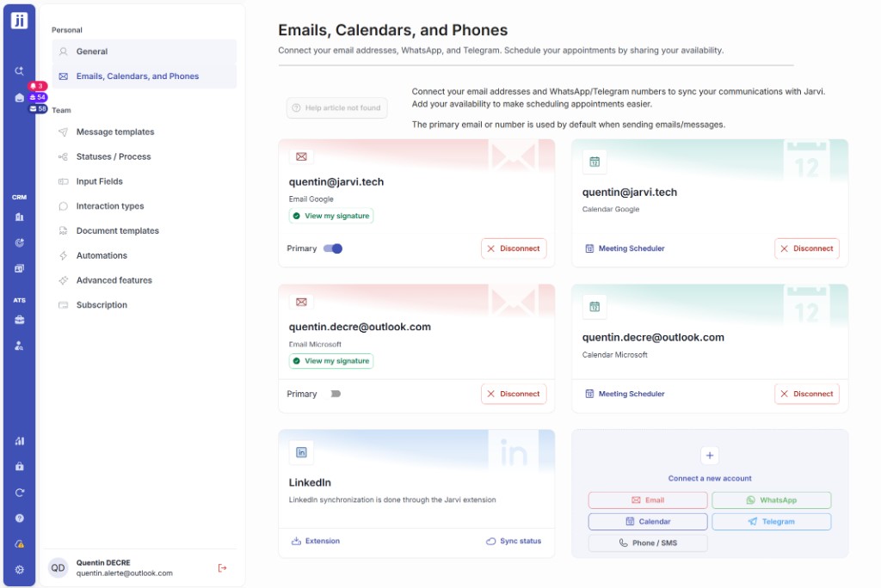Connect a new WhatsApp account
This screenshot has height=588, width=881.
coord(772,499)
